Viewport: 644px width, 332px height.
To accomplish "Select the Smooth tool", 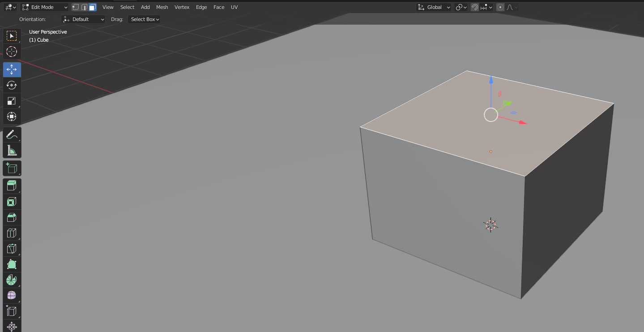I will [x=12, y=296].
